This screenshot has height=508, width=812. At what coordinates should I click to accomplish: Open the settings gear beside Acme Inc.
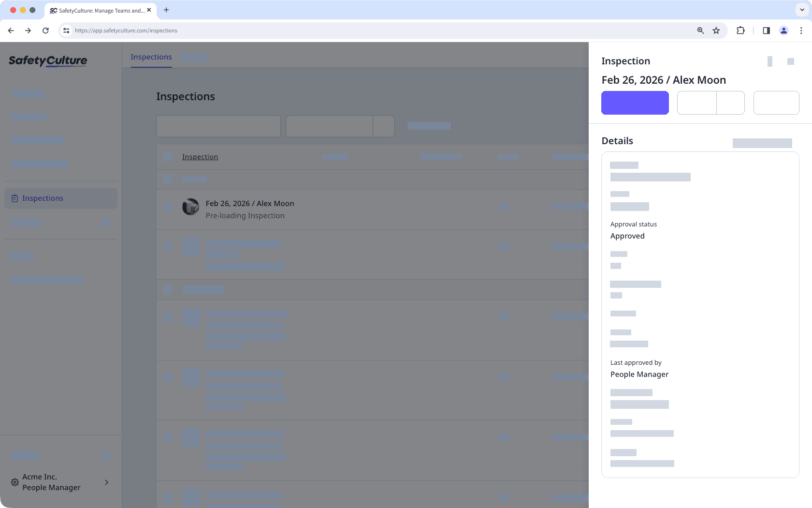(14, 482)
